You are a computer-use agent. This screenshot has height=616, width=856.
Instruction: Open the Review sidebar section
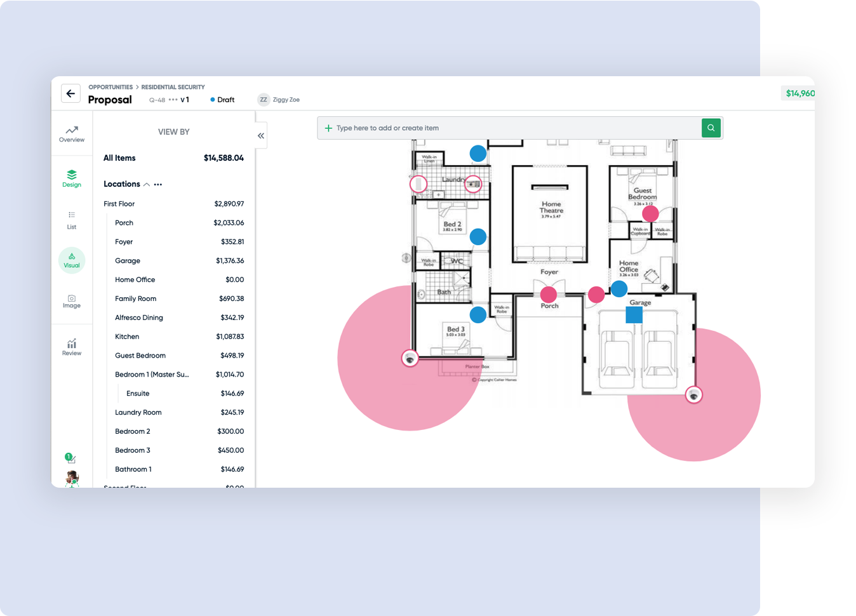coord(72,347)
